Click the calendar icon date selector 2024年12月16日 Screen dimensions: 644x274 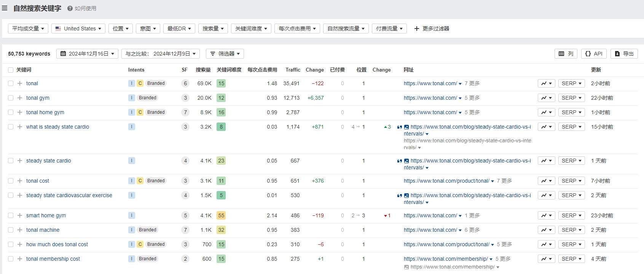pyautogui.click(x=87, y=54)
